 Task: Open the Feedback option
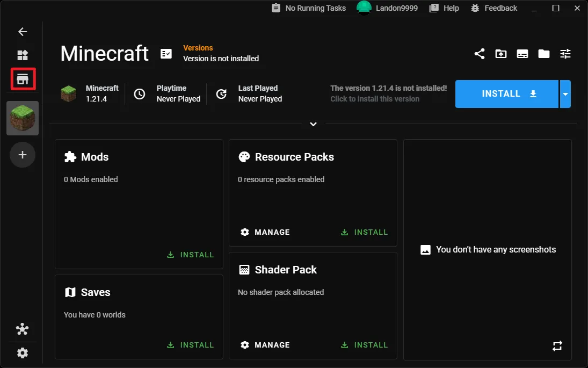click(494, 8)
